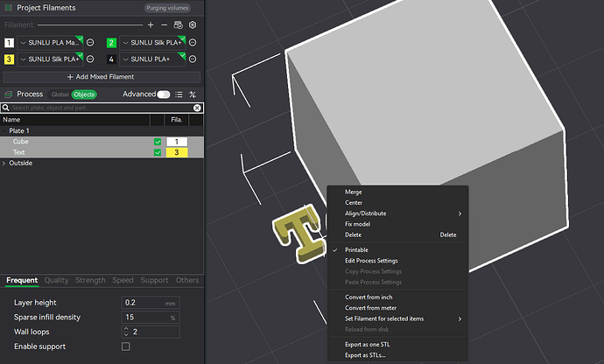The width and height of the screenshot is (604, 364).
Task: Open Align/Distribute submenu
Action: click(x=398, y=213)
